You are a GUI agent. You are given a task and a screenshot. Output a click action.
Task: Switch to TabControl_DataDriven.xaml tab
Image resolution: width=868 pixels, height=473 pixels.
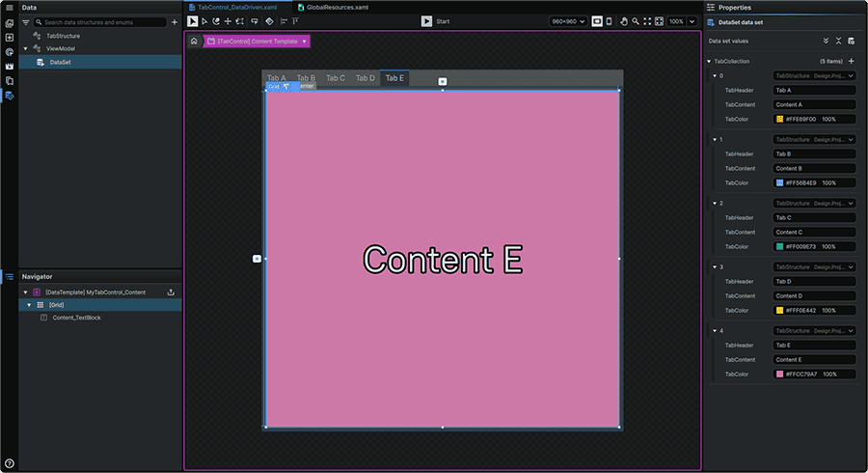[x=237, y=7]
